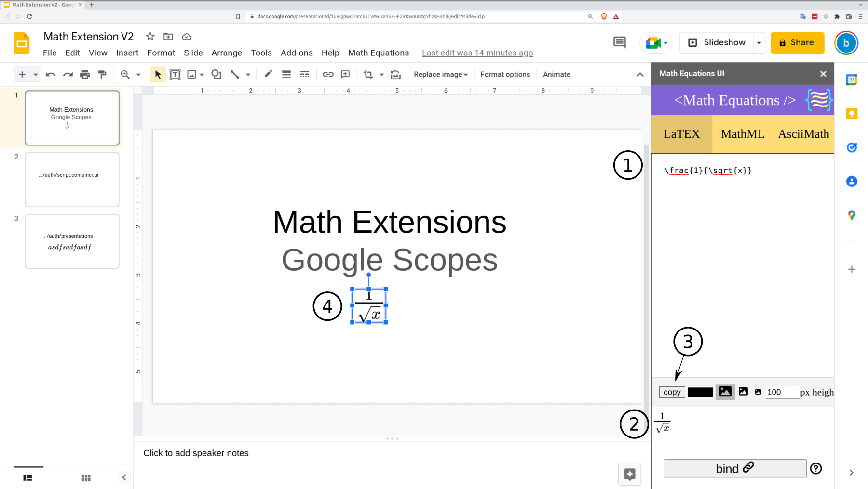Open border dash style icon
Image resolution: width=868 pixels, height=489 pixels.
[x=305, y=74]
